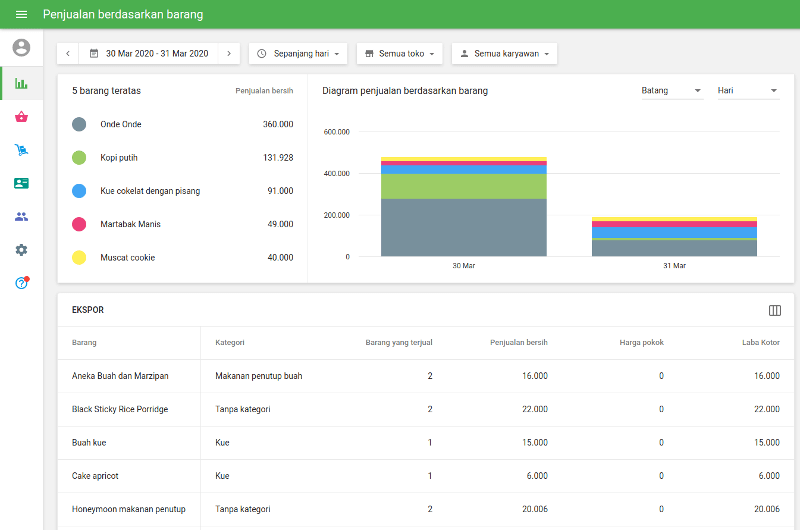This screenshot has height=530, width=800.
Task: Open the items shopping basket icon
Action: 21,117
